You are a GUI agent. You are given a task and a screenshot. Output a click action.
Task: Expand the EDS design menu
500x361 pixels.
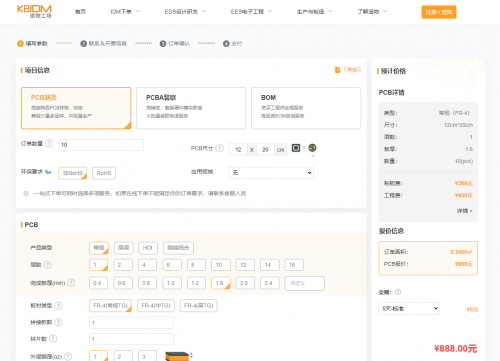[185, 12]
